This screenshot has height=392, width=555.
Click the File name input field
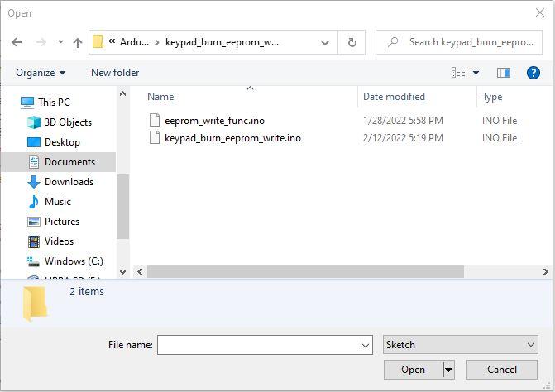point(258,345)
